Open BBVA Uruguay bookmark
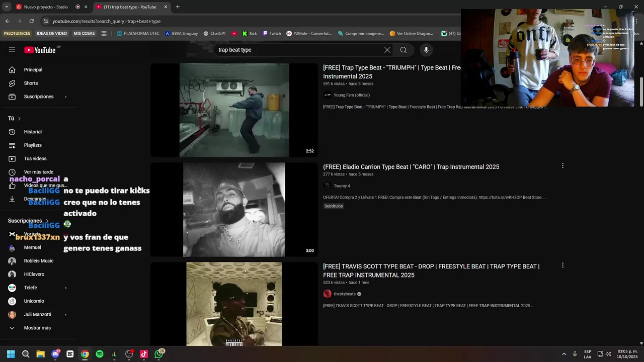The height and width of the screenshot is (362, 644). [181, 34]
